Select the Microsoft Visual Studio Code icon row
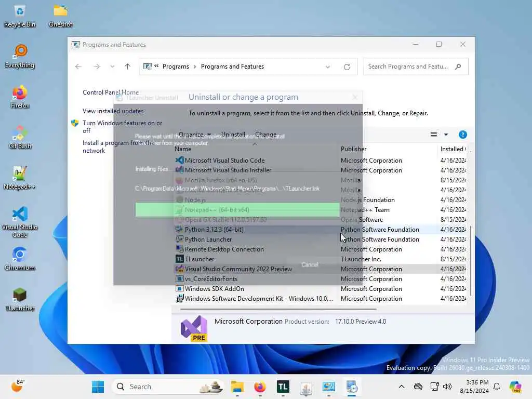This screenshot has height=399, width=532. [x=179, y=160]
